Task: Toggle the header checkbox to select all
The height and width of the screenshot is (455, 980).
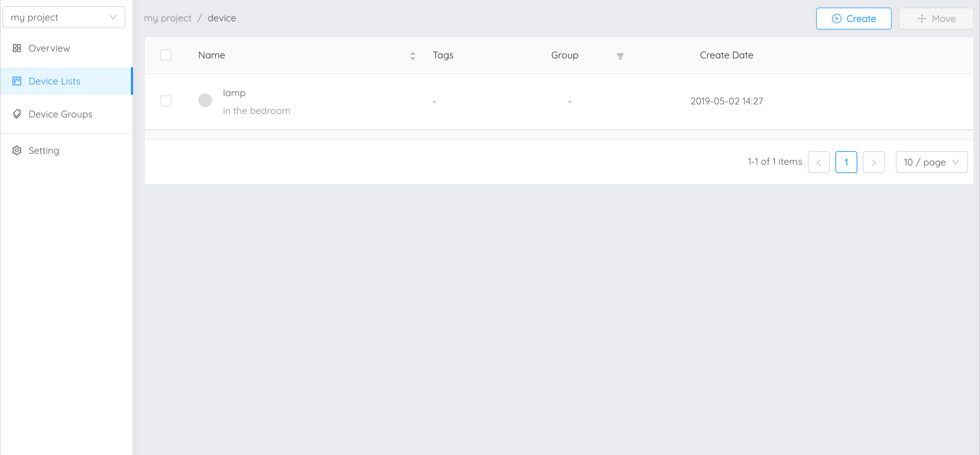Action: (x=166, y=55)
